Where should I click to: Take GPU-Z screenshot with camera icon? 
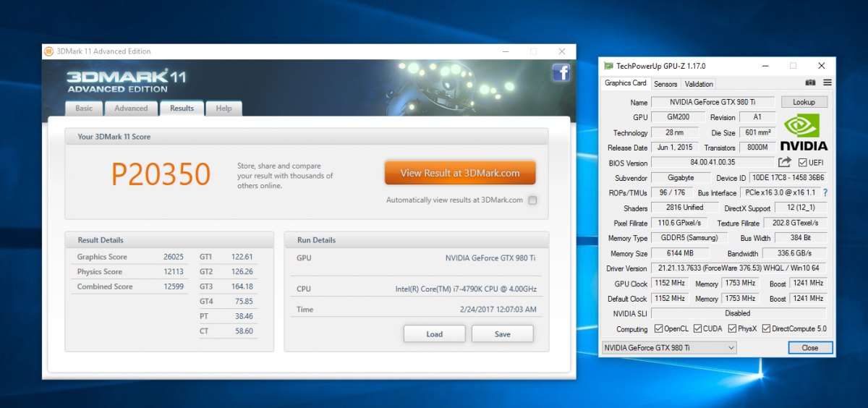[811, 83]
